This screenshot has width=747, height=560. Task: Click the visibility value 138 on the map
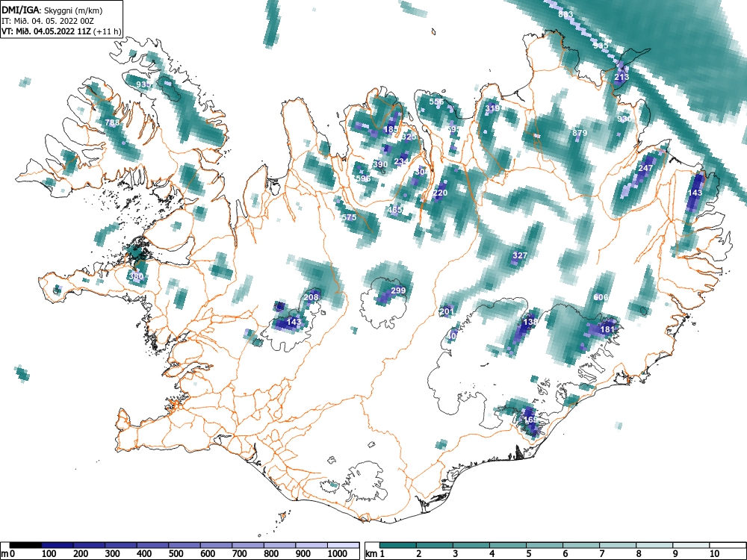point(530,322)
